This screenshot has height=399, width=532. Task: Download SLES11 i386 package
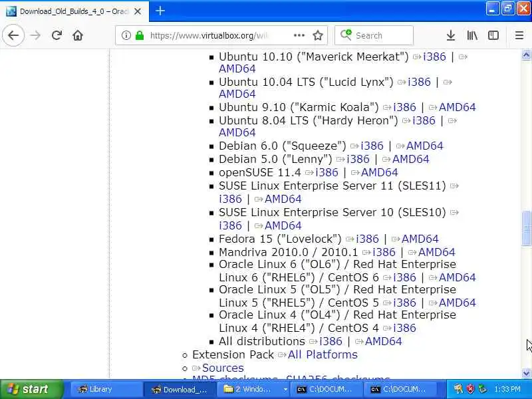point(230,199)
